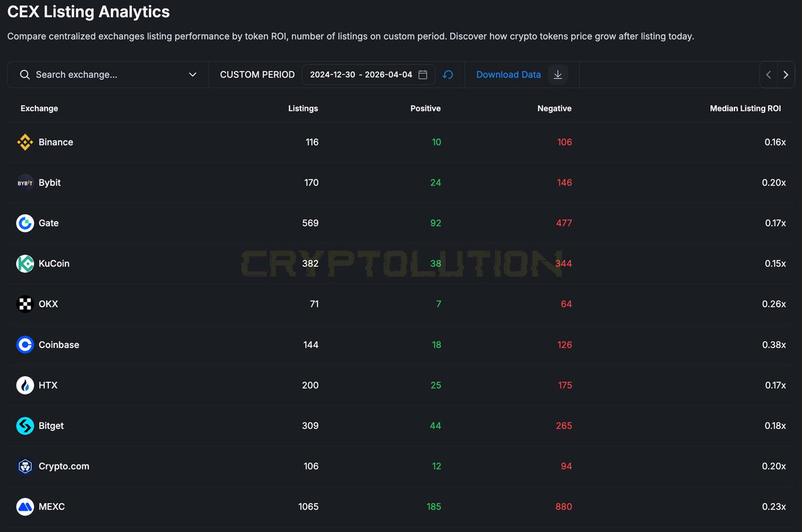
Task: Go to next page using right chevron
Action: coord(785,75)
